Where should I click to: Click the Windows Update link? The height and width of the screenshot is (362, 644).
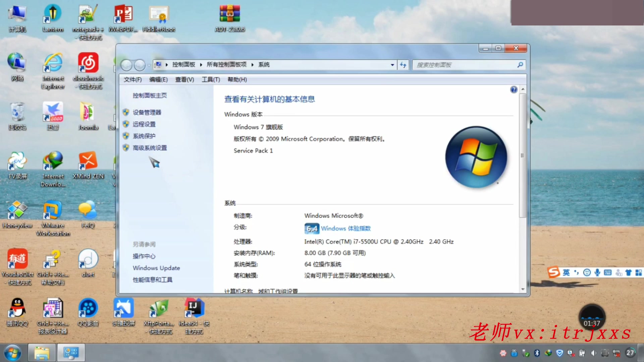tap(156, 268)
